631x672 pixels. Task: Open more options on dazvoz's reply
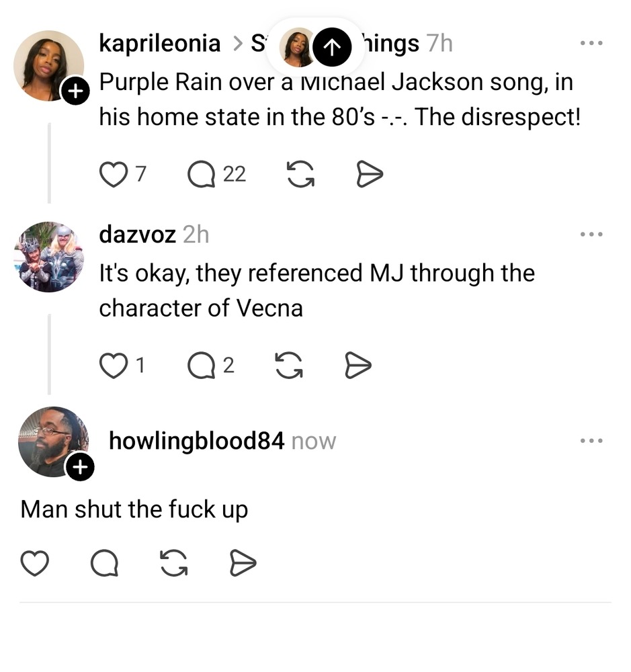pyautogui.click(x=591, y=235)
